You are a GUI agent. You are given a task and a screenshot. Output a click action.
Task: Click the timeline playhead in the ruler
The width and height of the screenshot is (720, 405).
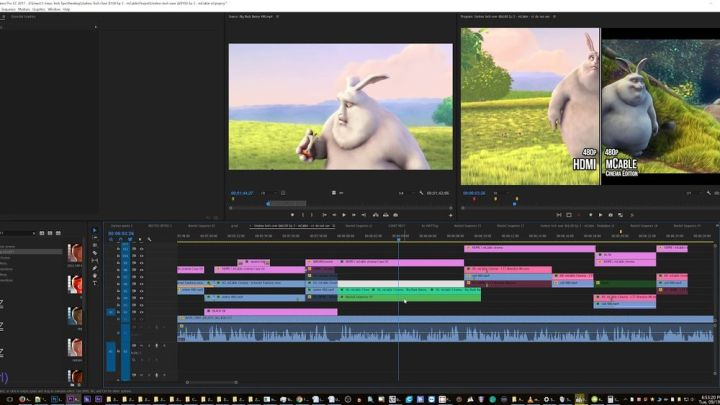(399, 239)
